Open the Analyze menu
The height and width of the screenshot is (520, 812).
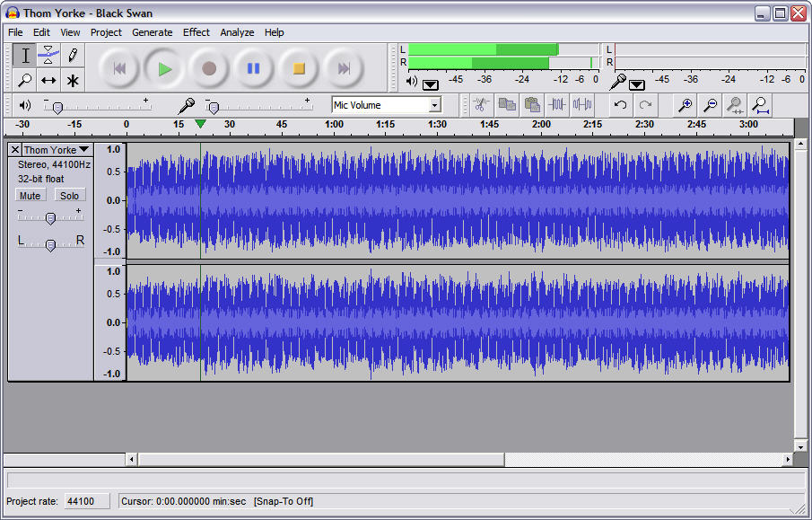pos(237,32)
